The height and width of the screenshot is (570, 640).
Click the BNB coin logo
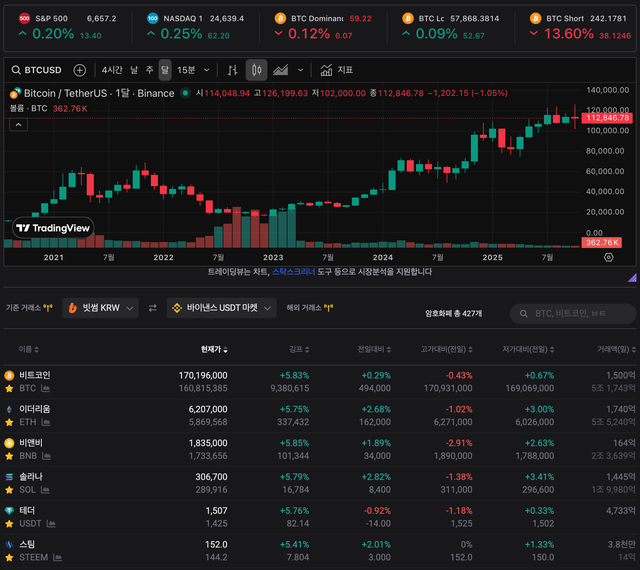tap(9, 443)
